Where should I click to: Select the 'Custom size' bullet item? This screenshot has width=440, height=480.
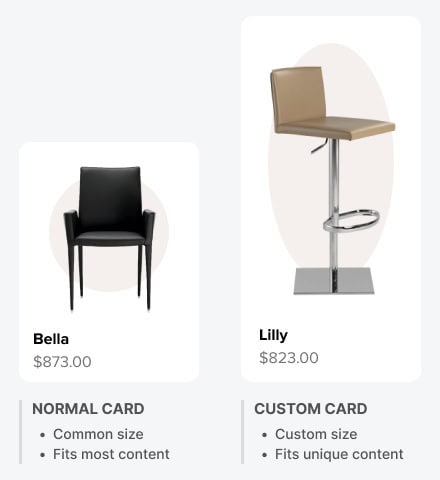316,434
